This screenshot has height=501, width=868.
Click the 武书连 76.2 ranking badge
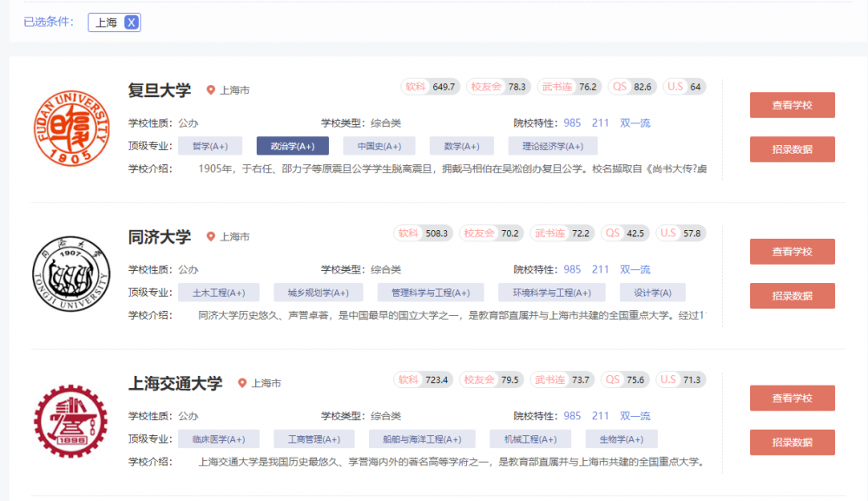click(x=569, y=87)
